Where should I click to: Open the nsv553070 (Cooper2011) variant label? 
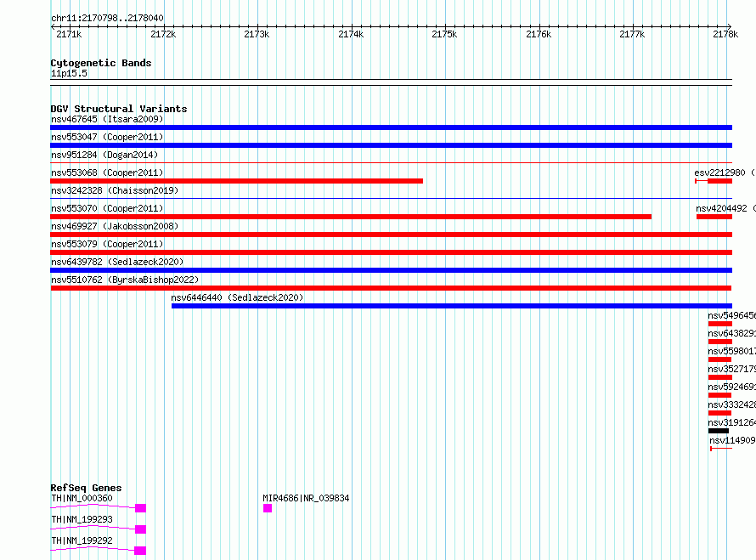pyautogui.click(x=107, y=208)
